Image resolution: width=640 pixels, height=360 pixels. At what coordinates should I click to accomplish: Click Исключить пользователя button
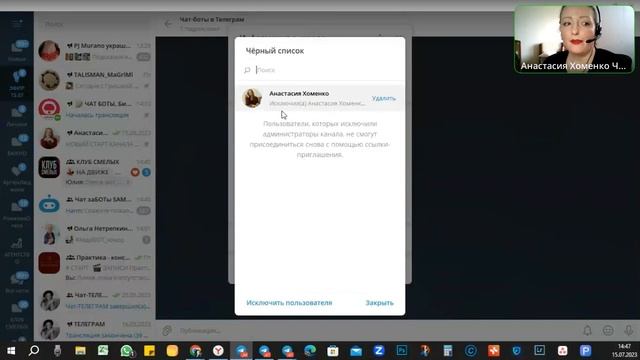click(289, 303)
